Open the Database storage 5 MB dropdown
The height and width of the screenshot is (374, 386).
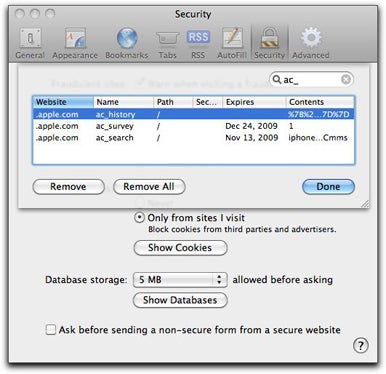tap(180, 280)
